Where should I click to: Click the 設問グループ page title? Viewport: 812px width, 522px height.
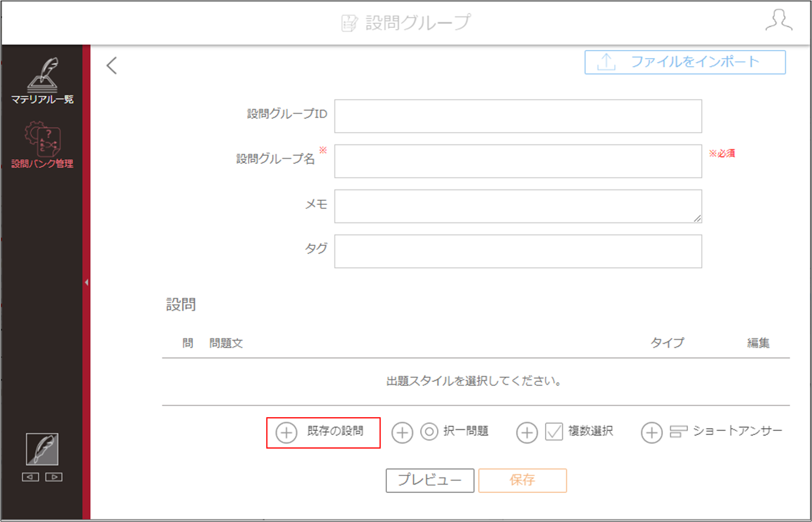[x=418, y=22]
